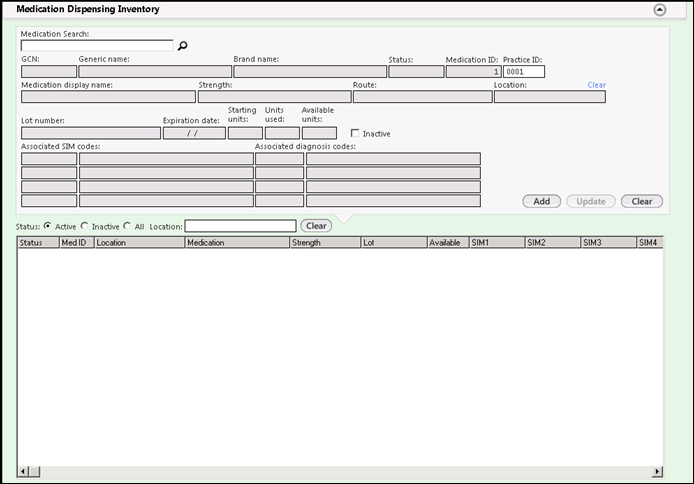This screenshot has width=694, height=484.
Task: Select the All status radio button
Action: tap(127, 226)
